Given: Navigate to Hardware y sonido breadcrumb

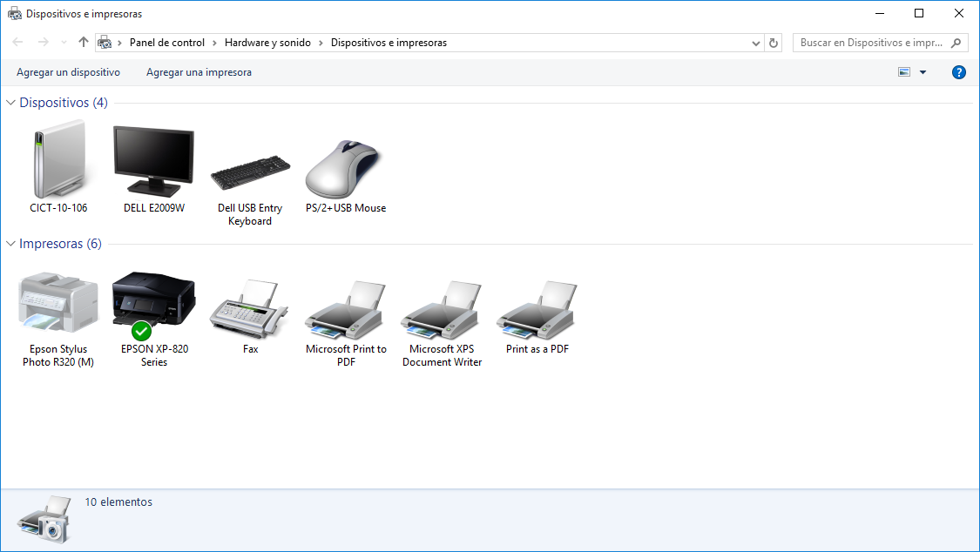Looking at the screenshot, I should tap(267, 43).
